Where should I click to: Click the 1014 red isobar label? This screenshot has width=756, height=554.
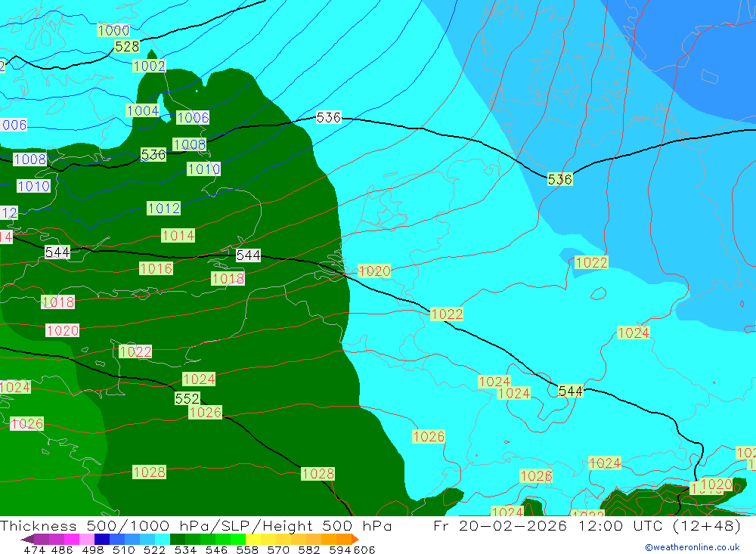[x=178, y=236]
